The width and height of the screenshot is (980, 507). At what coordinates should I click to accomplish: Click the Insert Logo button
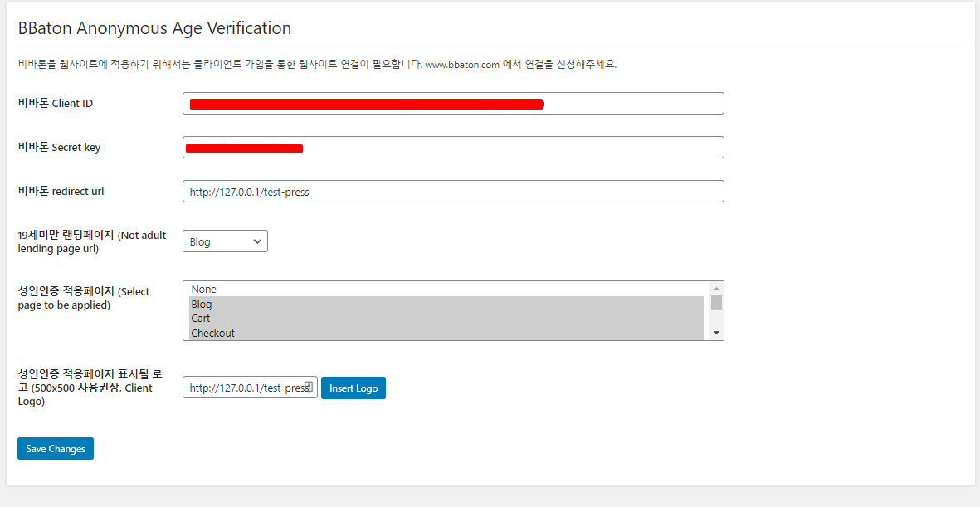tap(353, 388)
